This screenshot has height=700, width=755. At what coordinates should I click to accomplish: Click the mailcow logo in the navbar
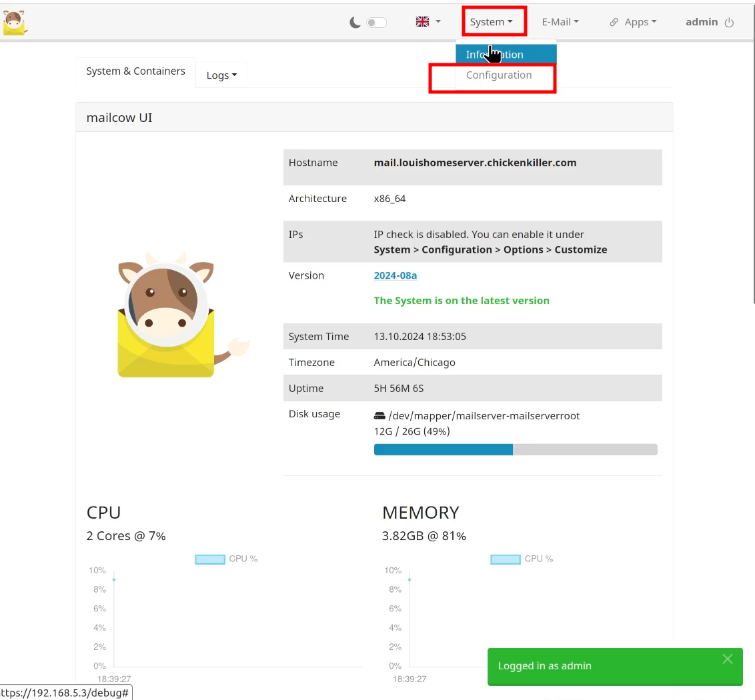(15, 22)
